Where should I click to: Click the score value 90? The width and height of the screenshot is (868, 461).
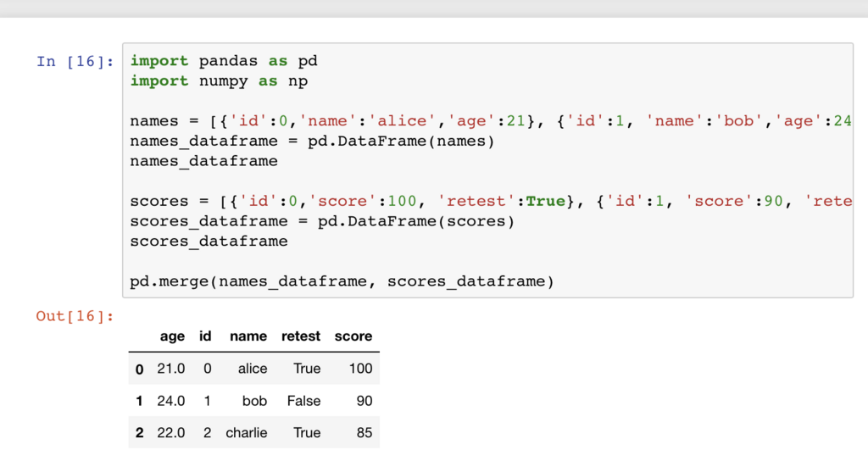pos(364,401)
